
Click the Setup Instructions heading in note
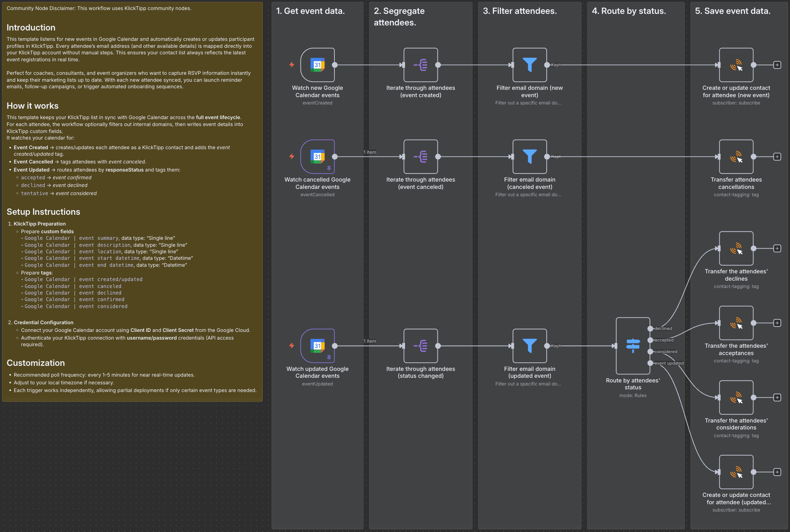click(43, 212)
